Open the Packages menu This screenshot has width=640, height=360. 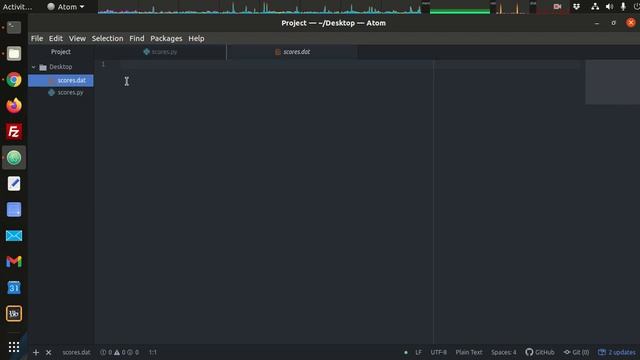point(166,38)
